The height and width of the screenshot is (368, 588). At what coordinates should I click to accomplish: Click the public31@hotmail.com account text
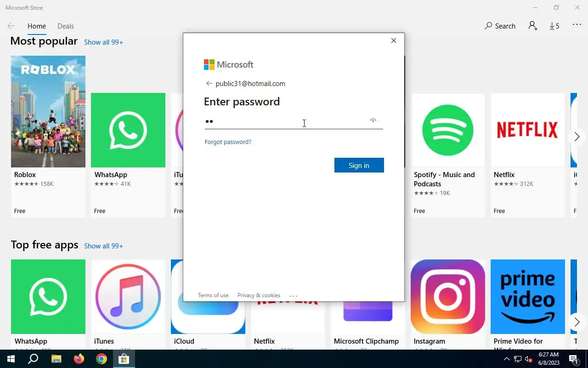250,84
